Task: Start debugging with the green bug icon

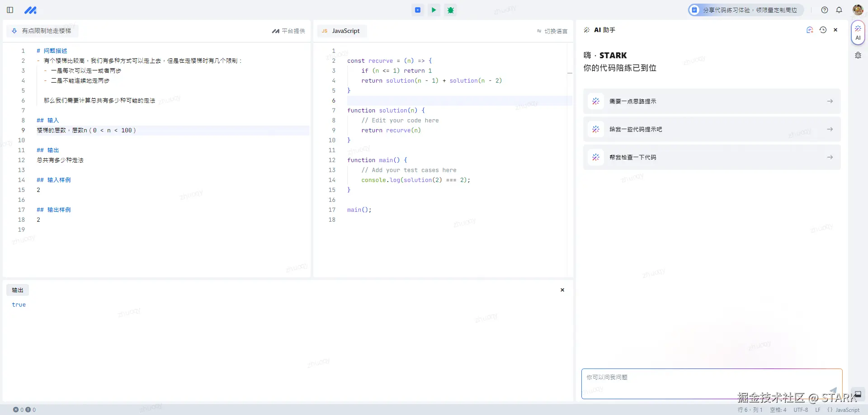Action: (x=450, y=10)
